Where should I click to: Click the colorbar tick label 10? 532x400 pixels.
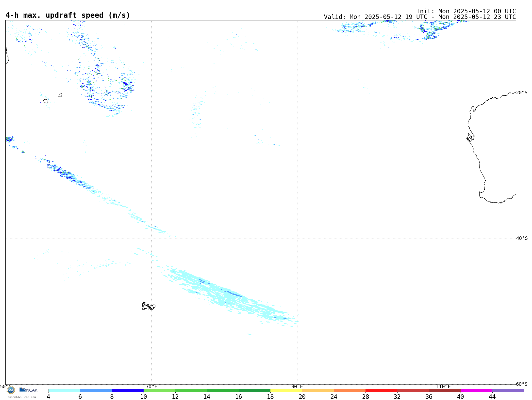click(144, 397)
